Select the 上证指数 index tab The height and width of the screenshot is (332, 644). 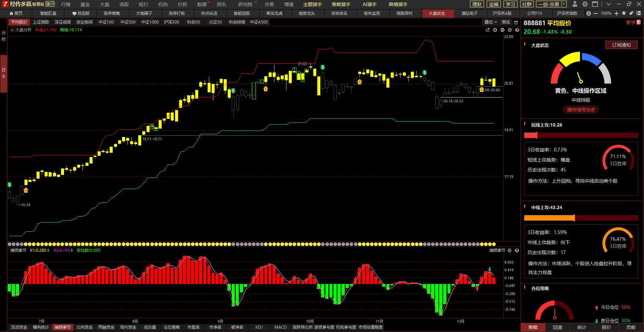click(41, 22)
